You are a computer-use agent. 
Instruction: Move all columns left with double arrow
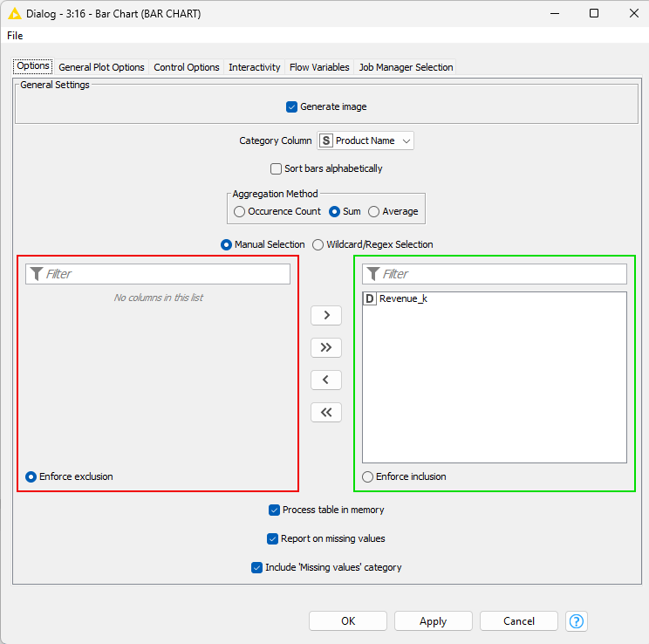326,412
